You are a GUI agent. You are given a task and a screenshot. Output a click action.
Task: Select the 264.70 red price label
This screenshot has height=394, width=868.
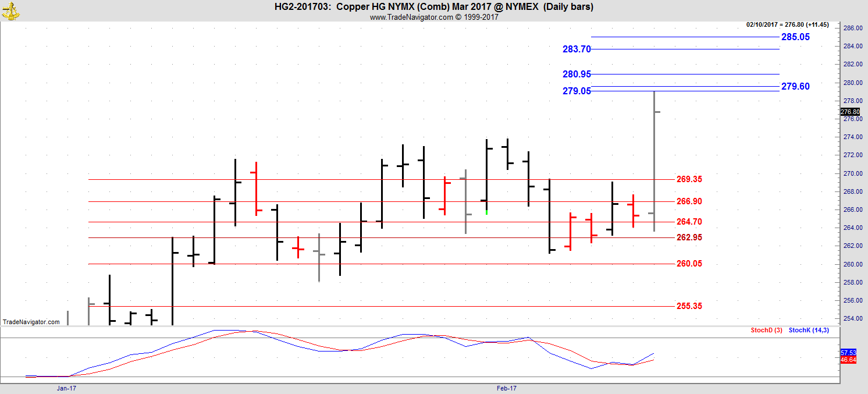pyautogui.click(x=689, y=222)
